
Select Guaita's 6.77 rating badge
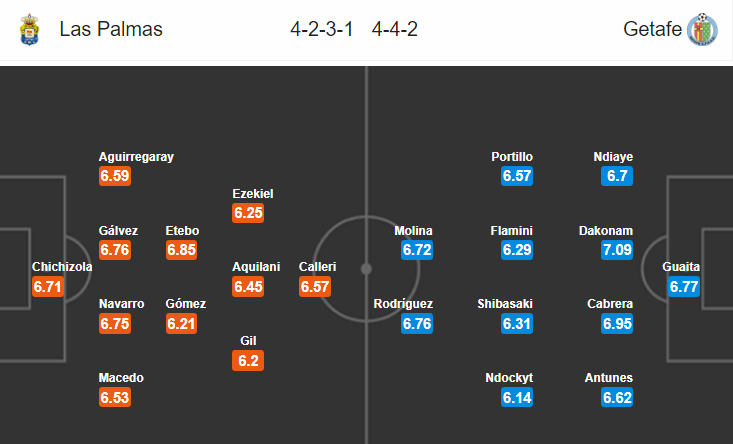[684, 286]
